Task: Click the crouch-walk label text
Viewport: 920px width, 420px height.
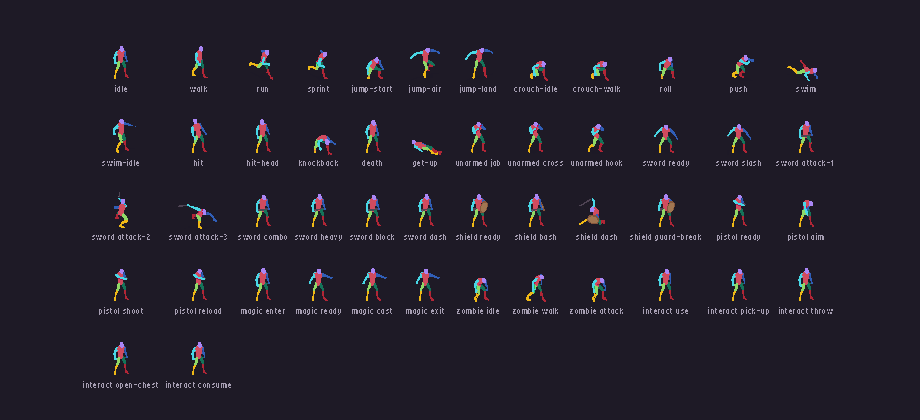Action: click(596, 89)
